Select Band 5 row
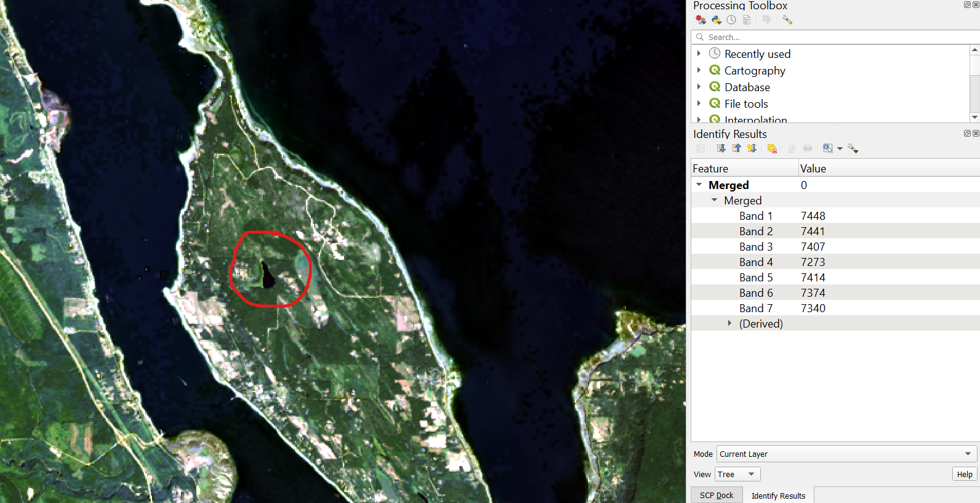 point(835,277)
